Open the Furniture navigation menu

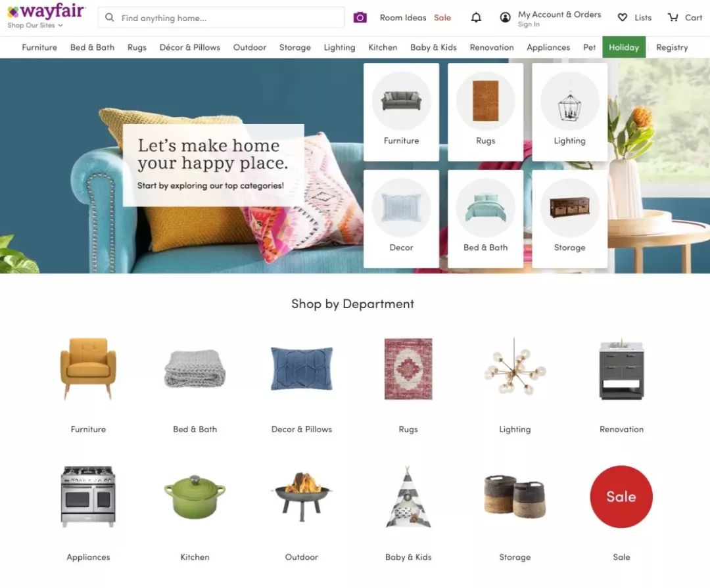pyautogui.click(x=39, y=47)
